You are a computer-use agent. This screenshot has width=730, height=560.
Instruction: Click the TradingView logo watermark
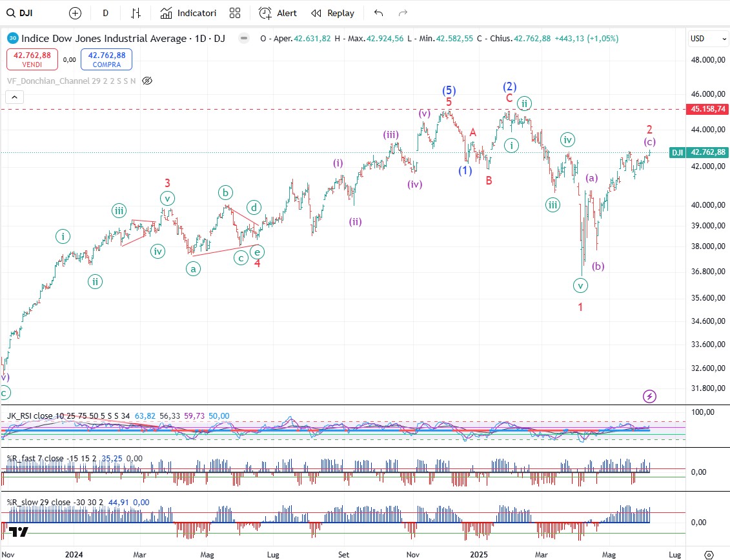(19, 531)
